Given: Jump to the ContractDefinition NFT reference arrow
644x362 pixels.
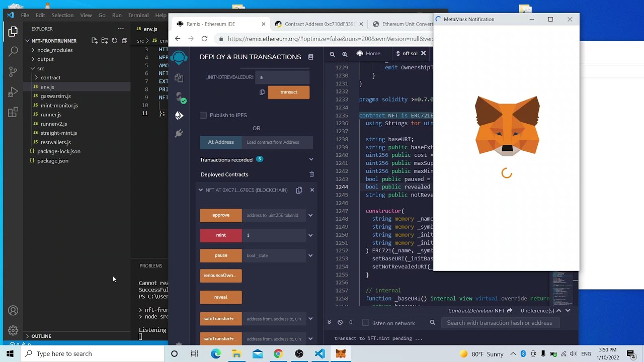Looking at the screenshot, I should click(x=510, y=311).
